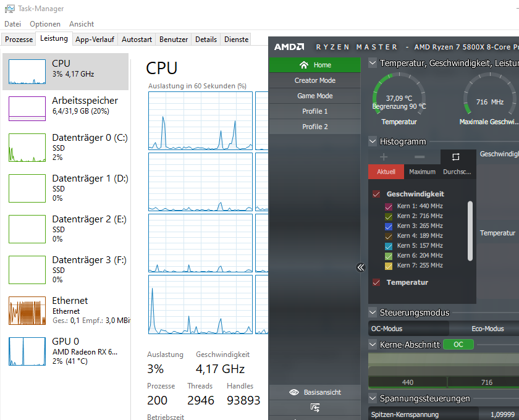This screenshot has width=519, height=420.
Task: Click the Home house icon in Ryzen Master
Action: click(x=304, y=65)
